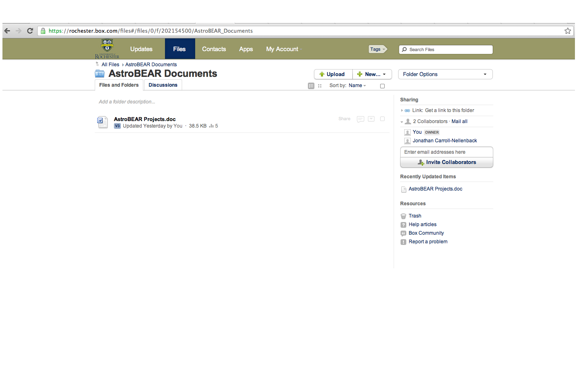Click the breadcrumb tree icon

97,64
